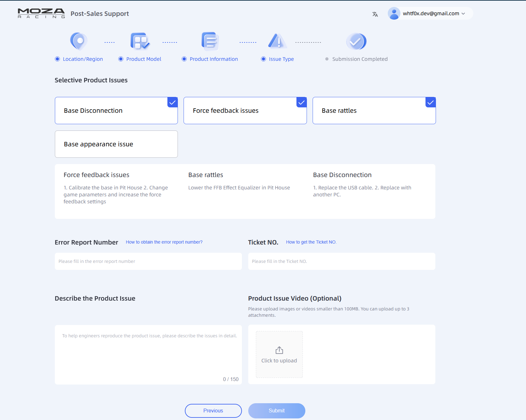The width and height of the screenshot is (526, 420).
Task: Click the Issue Type warning triangle icon
Action: 277,41
